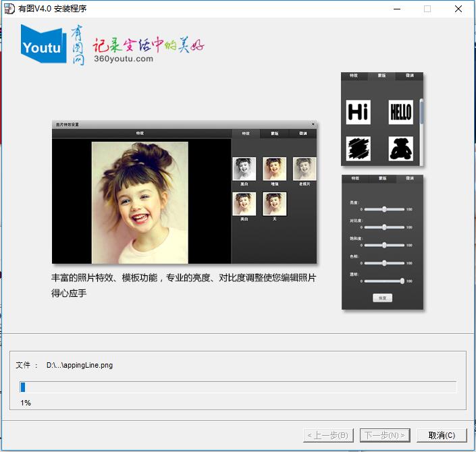The image size is (476, 452).
Task: Select the Hi mask template
Action: pos(358,112)
